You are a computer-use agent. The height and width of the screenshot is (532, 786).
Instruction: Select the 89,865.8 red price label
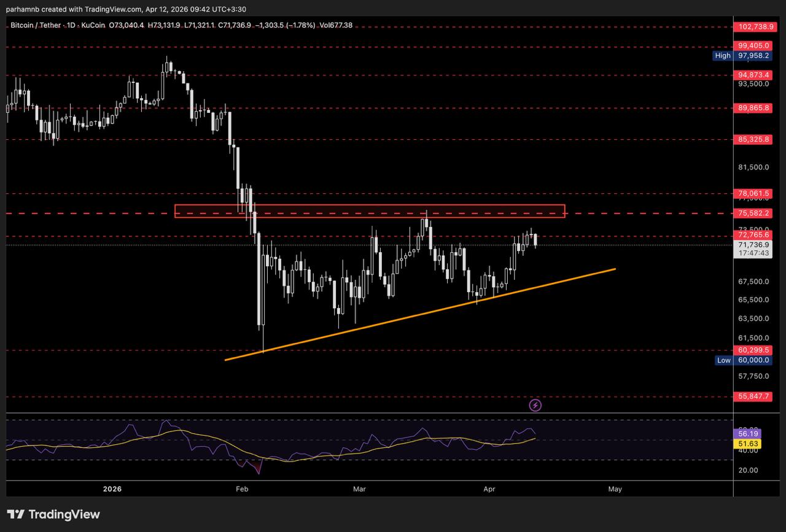click(x=753, y=107)
